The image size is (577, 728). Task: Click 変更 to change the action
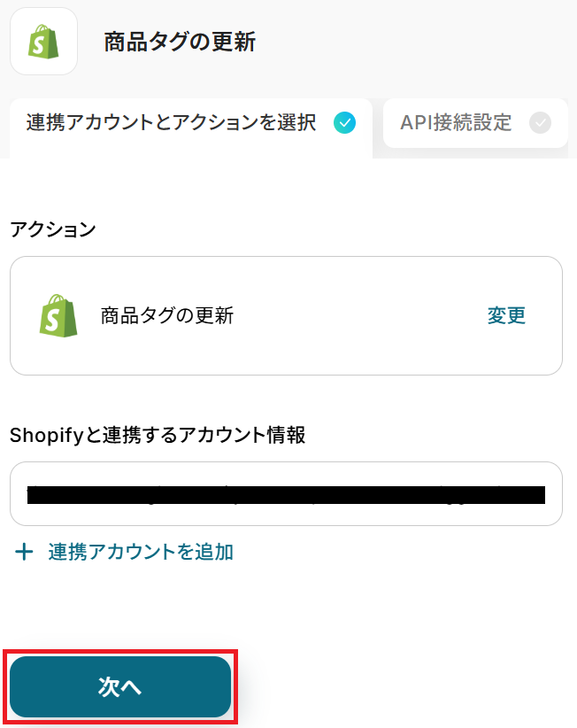[x=506, y=315]
